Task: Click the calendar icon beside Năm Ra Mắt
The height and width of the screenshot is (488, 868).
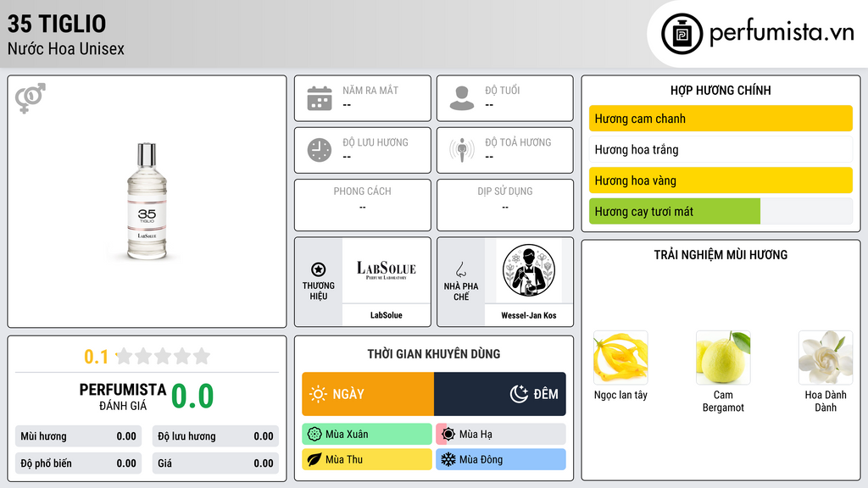Action: click(x=320, y=98)
